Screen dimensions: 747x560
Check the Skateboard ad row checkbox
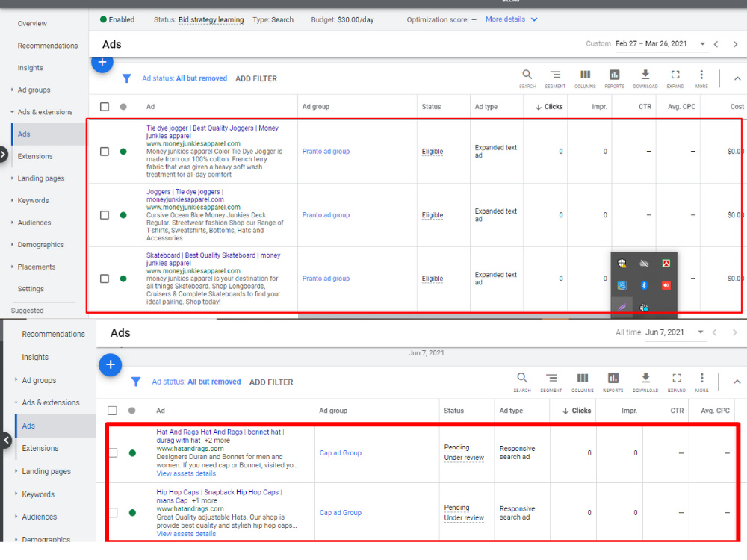105,279
